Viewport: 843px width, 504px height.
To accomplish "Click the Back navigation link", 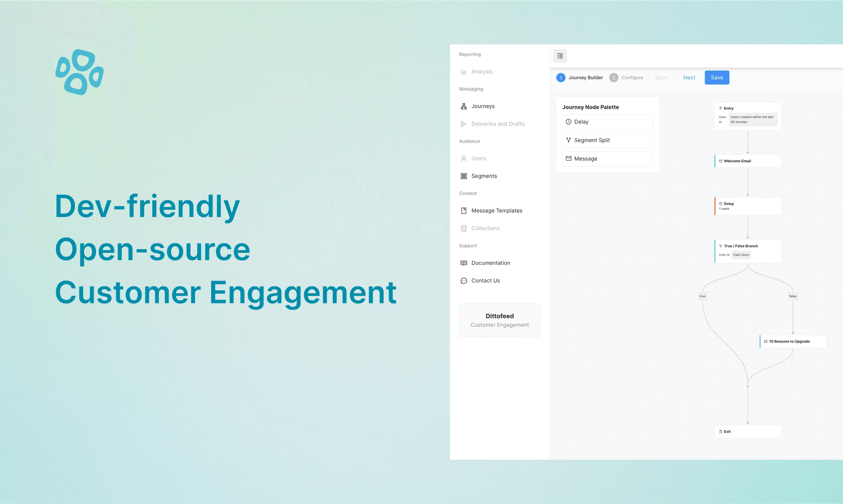I will 662,77.
